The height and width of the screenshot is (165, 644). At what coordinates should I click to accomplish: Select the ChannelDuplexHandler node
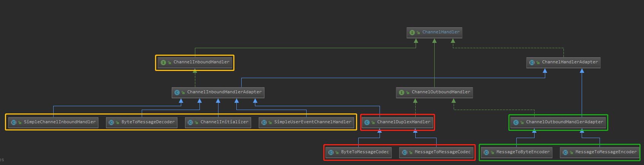coord(398,123)
